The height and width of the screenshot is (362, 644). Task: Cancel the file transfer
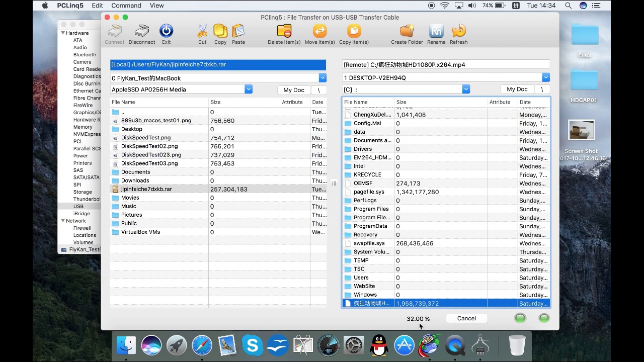(x=466, y=318)
